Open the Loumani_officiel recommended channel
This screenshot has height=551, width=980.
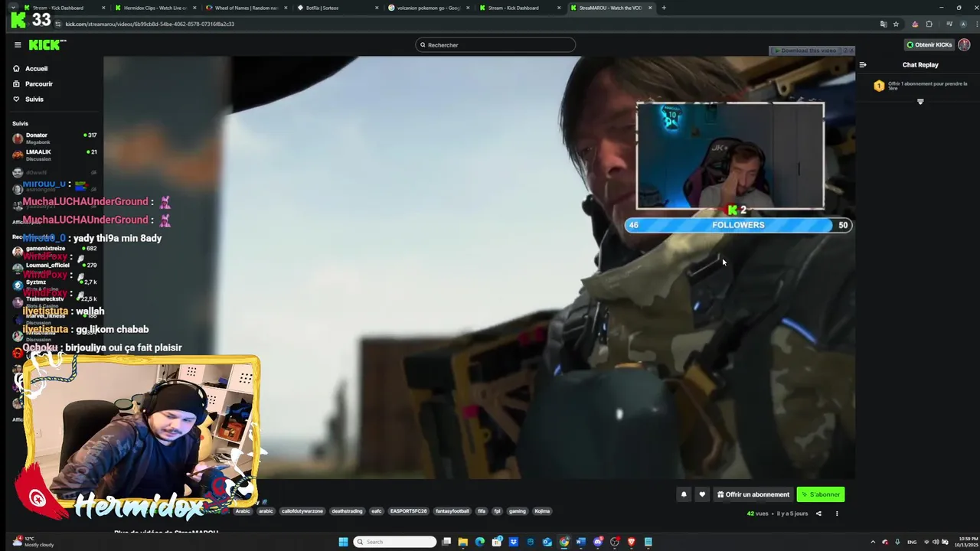point(54,267)
